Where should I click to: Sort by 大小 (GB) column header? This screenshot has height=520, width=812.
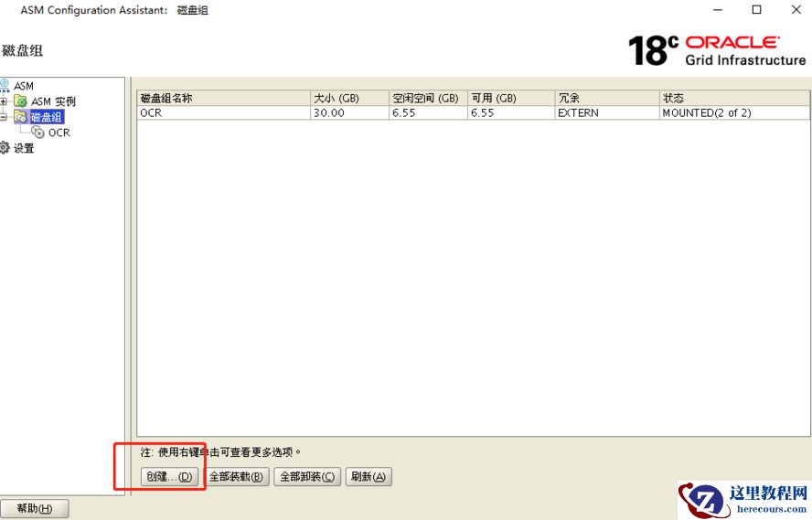pyautogui.click(x=350, y=99)
